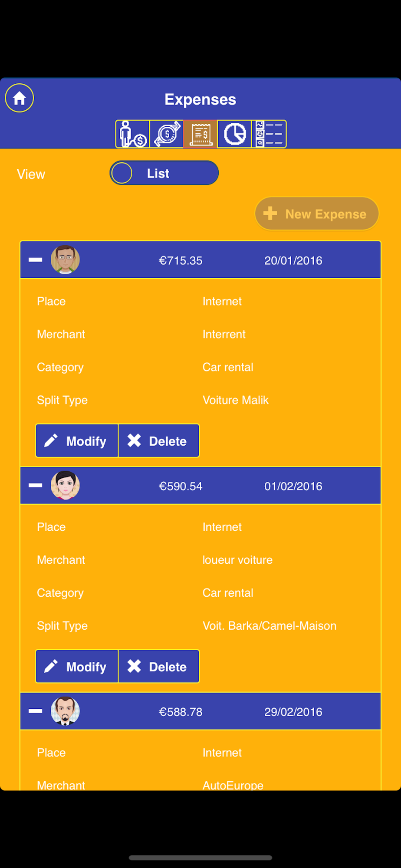The height and width of the screenshot is (868, 401).
Task: Open the money transfer arrows tab
Action: [x=167, y=134]
